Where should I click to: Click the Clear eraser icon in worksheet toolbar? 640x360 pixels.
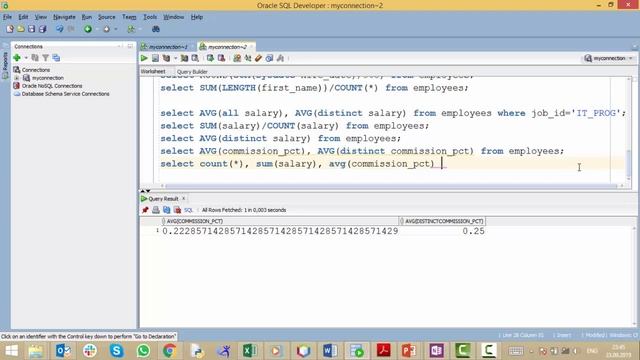(258, 58)
